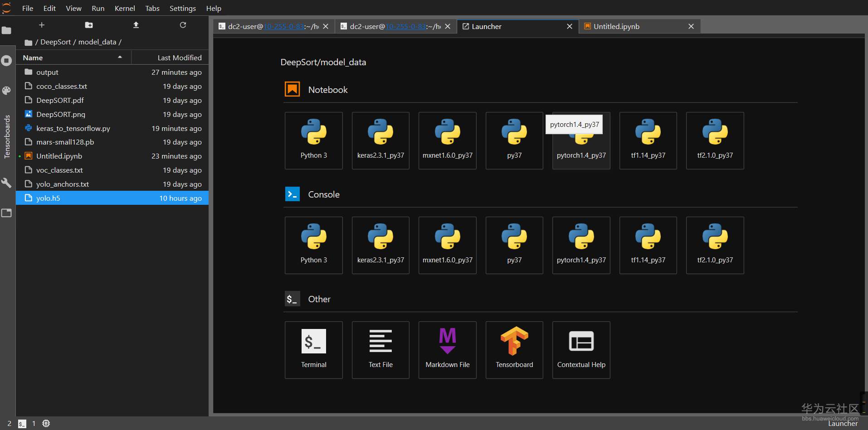Screen dimensions: 868x430
Task: Click the plus New Launcher button
Action: click(x=42, y=25)
